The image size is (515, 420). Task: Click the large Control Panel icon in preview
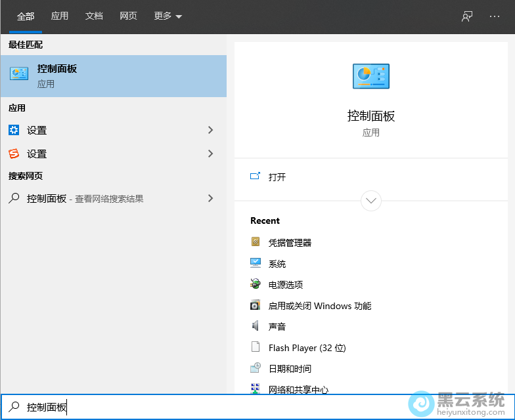(x=371, y=77)
